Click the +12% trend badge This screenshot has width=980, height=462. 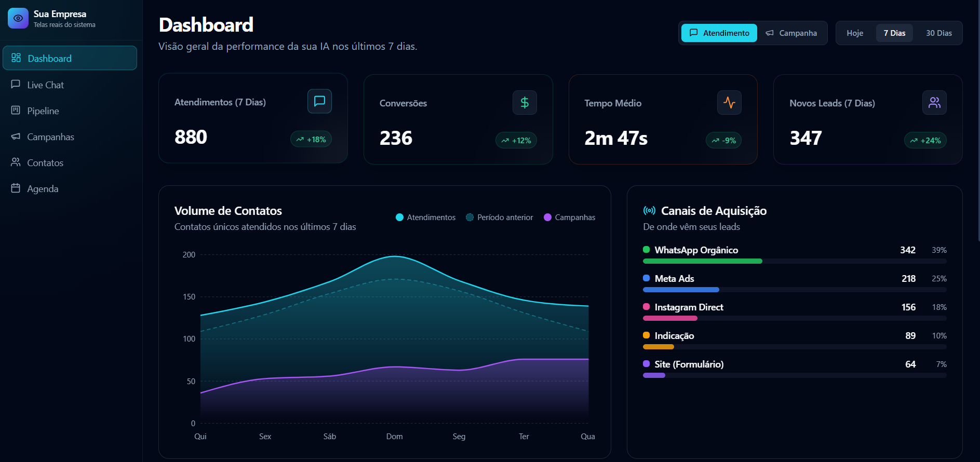tap(516, 140)
